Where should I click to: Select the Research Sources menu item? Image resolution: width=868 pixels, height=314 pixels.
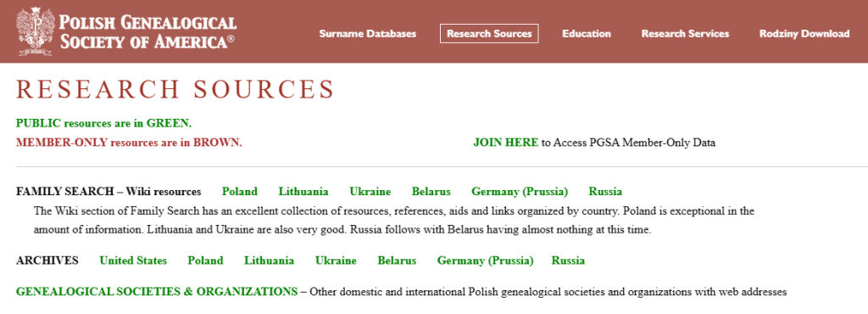coord(489,34)
